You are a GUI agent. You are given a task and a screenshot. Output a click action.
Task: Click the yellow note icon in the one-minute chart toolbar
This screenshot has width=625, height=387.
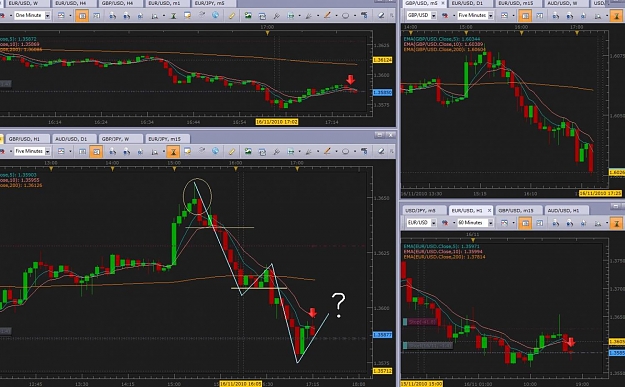click(187, 16)
